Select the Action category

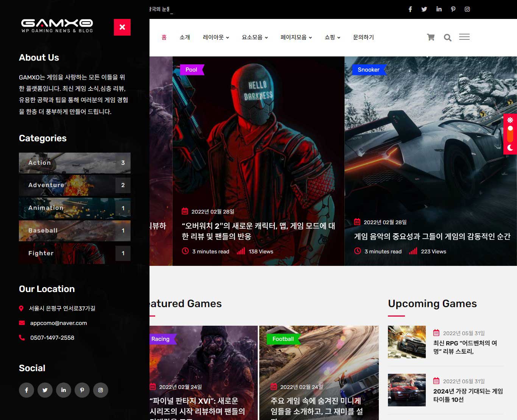[75, 163]
